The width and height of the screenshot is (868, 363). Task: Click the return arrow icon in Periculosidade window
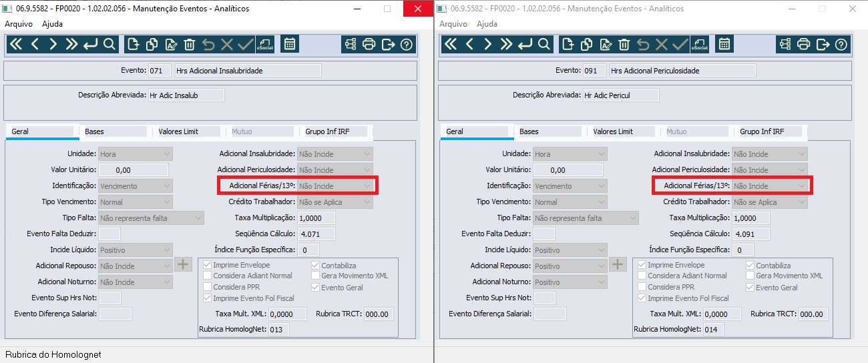(x=525, y=45)
